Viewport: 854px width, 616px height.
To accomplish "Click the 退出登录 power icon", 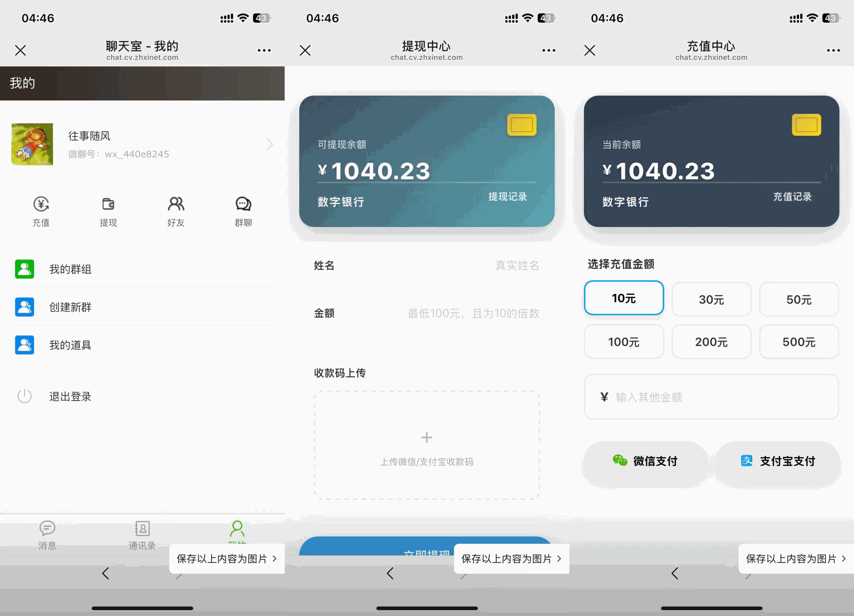I will click(24, 397).
